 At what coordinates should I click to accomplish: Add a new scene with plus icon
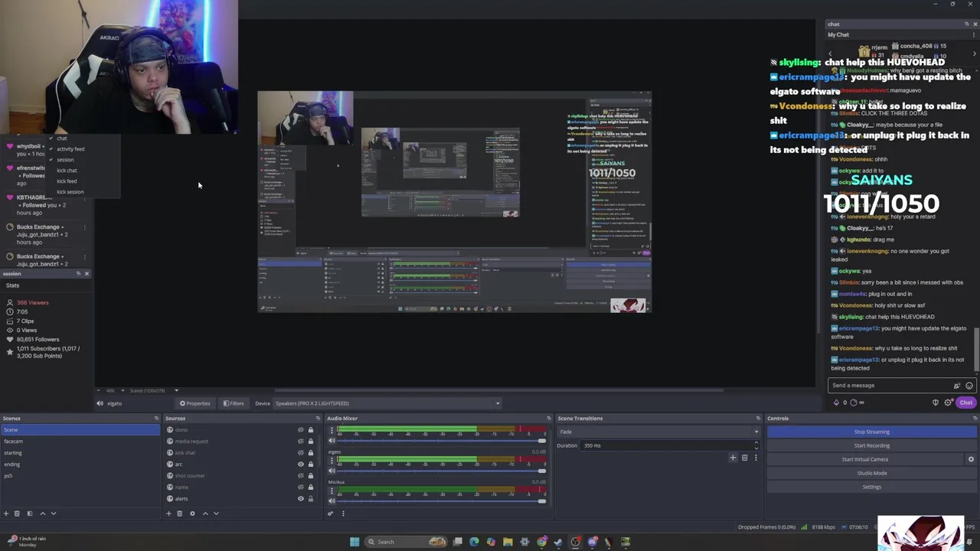click(x=6, y=514)
